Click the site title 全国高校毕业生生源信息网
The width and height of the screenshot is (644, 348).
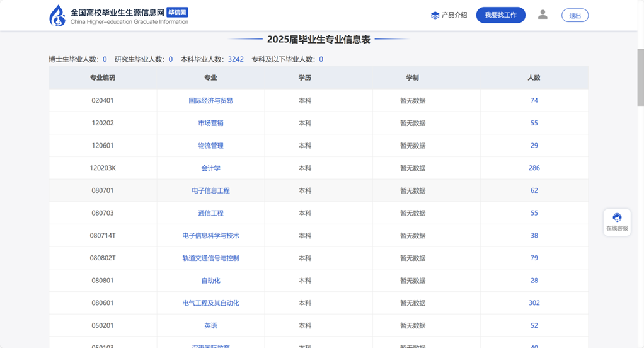pos(117,13)
